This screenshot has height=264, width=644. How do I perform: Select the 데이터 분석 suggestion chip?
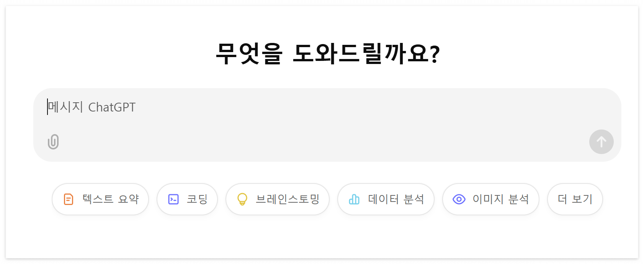pyautogui.click(x=386, y=199)
